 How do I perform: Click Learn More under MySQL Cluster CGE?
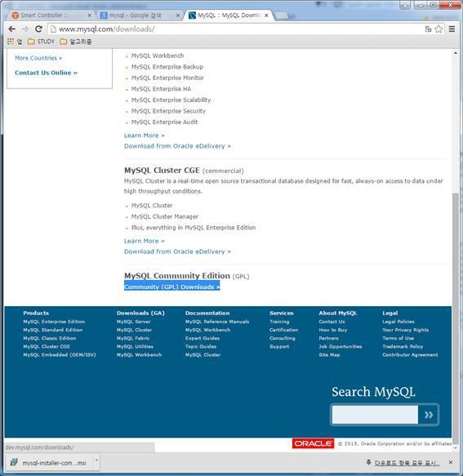coord(145,241)
